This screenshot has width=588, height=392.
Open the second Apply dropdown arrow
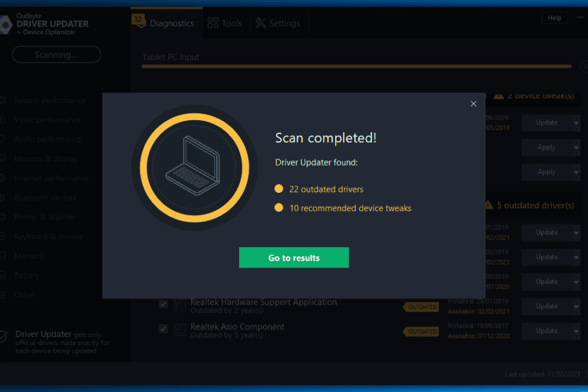point(577,173)
